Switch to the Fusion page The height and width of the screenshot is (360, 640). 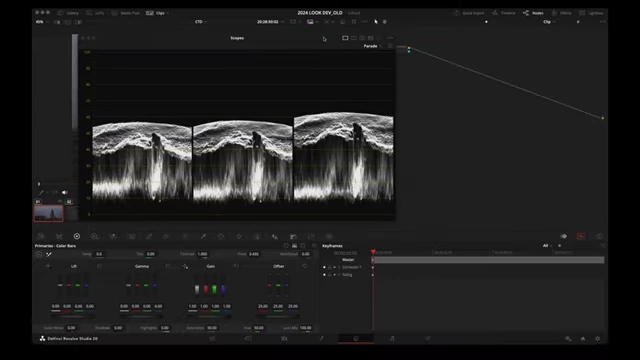coord(320,338)
